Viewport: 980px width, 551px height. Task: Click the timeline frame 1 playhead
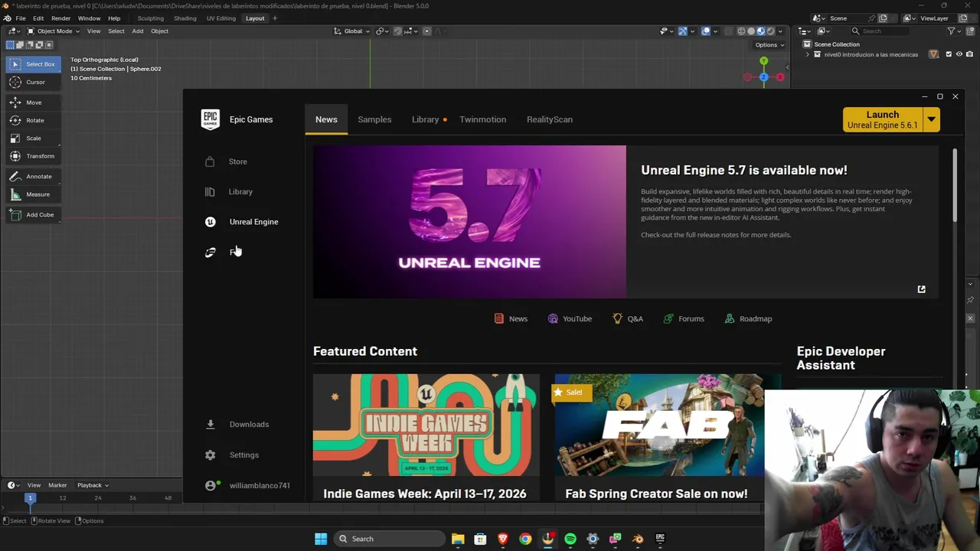pyautogui.click(x=31, y=498)
